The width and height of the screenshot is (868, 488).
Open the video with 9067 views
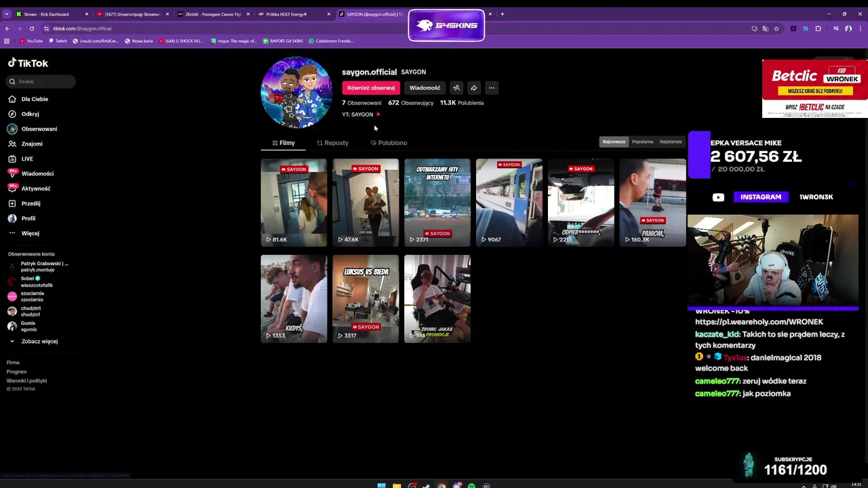(509, 202)
